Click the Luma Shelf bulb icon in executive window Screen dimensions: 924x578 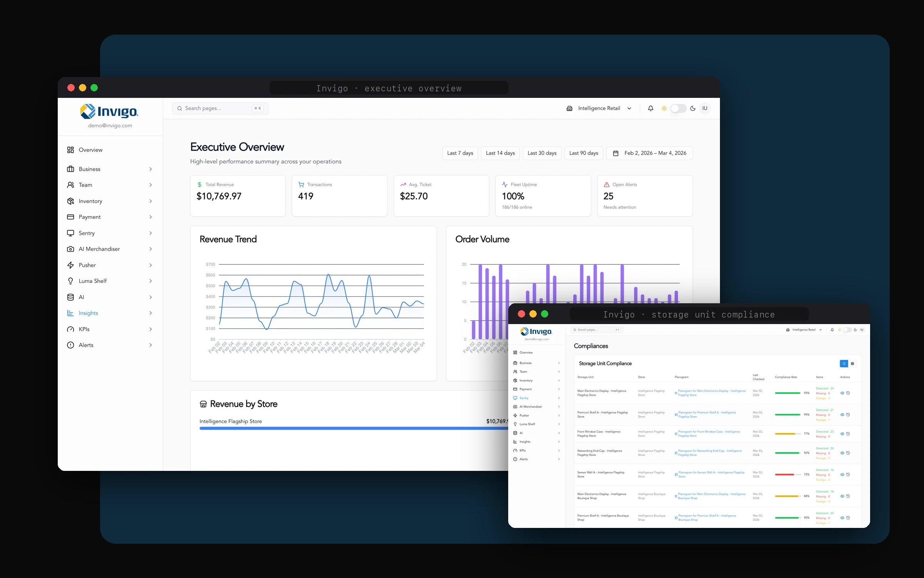click(70, 281)
